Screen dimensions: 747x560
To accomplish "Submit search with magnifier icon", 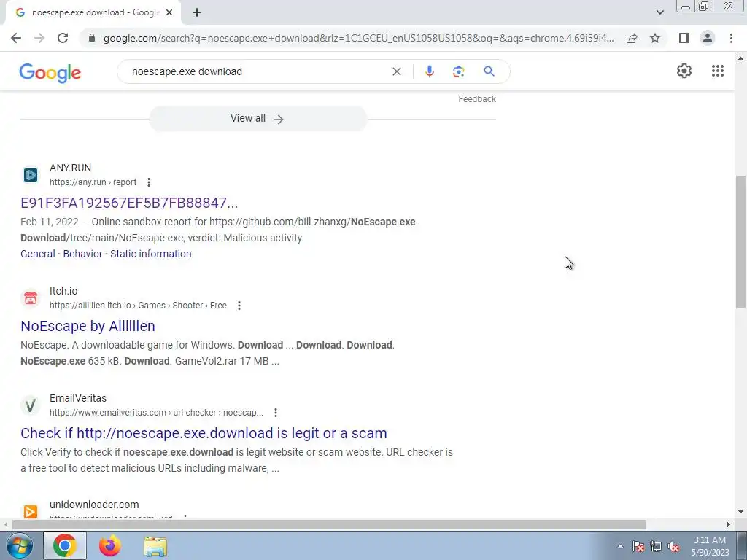I will click(x=489, y=71).
